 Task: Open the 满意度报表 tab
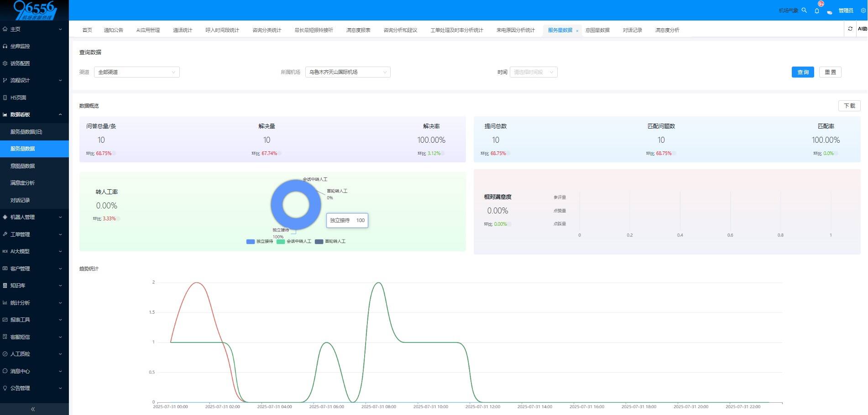358,30
